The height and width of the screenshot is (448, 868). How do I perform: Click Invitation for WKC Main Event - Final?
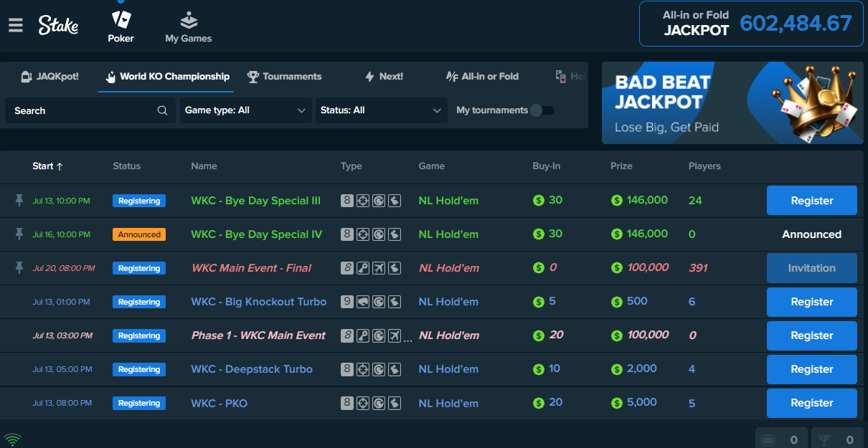812,268
